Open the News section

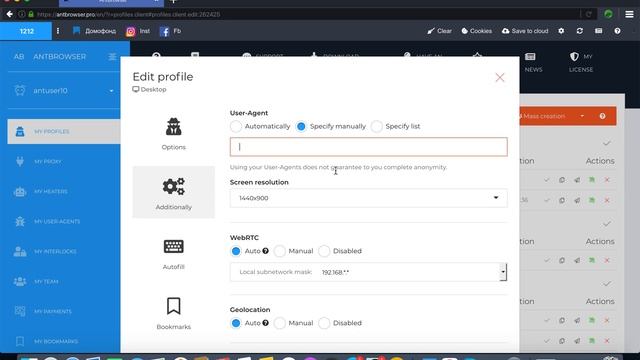[533, 62]
